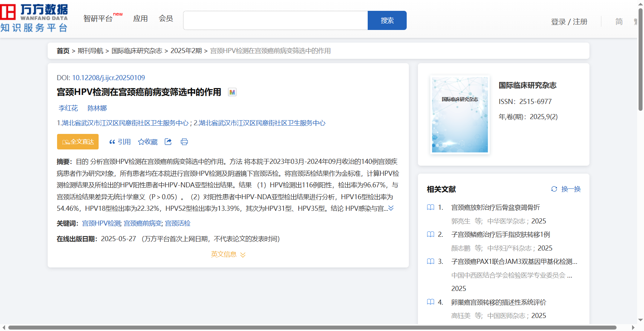
Task: Click the share icon
Action: (x=168, y=142)
